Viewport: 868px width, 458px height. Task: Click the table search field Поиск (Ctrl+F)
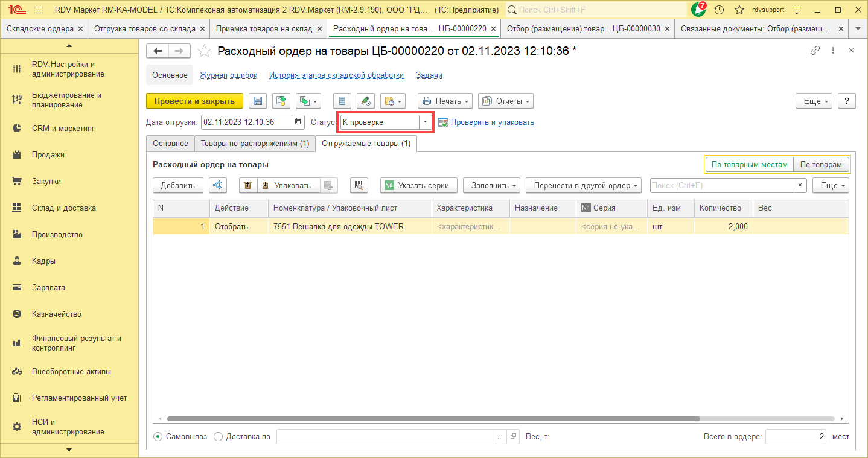tap(721, 185)
